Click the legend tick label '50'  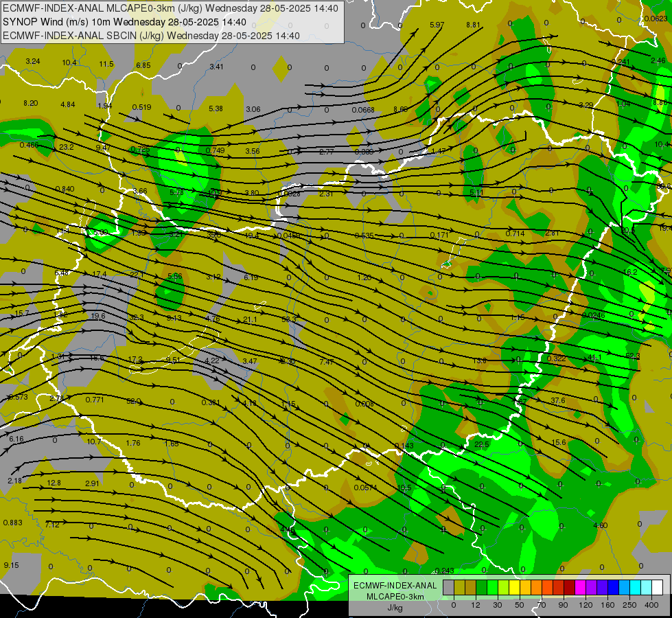coord(520,605)
